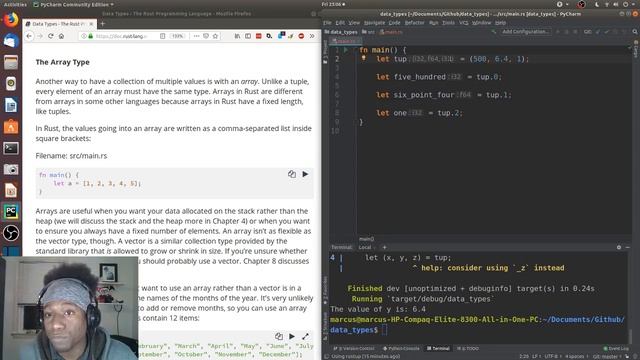
Task: Click data_types breadcrumb in navigation bar
Action: pyautogui.click(x=341, y=32)
